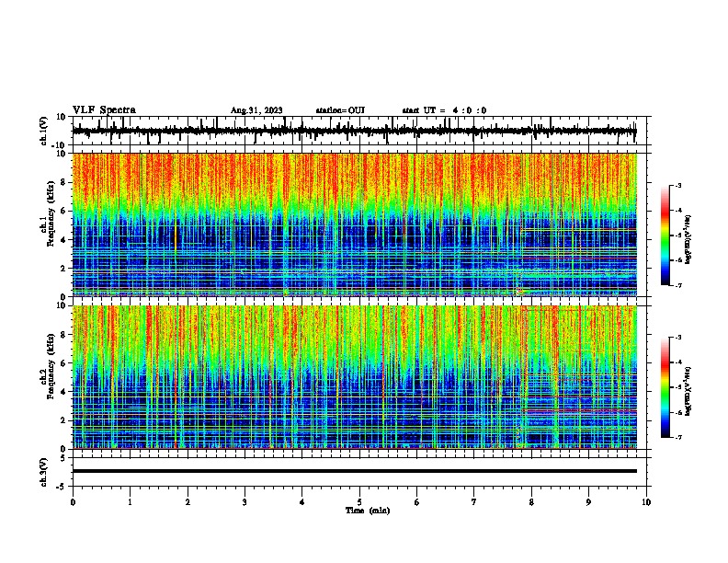Screen dimensions: 728x563
Task: Click the "8" kHz tick on ch.1 frequency axis
Action: click(x=63, y=182)
